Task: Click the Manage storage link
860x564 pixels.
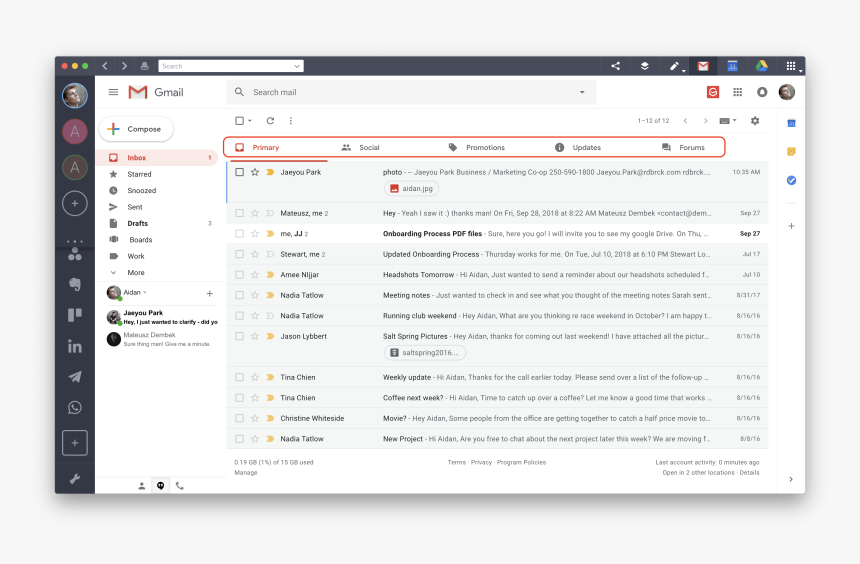Action: 246,472
